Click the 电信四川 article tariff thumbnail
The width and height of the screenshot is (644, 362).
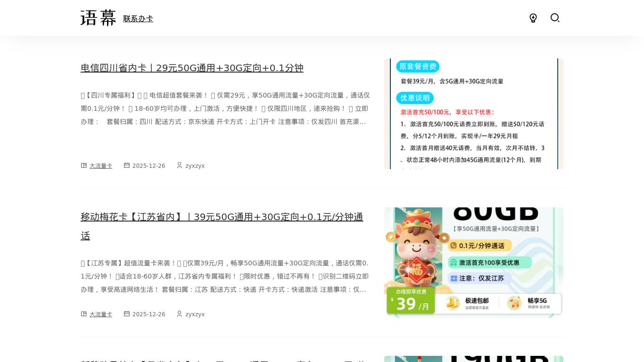[x=473, y=114]
